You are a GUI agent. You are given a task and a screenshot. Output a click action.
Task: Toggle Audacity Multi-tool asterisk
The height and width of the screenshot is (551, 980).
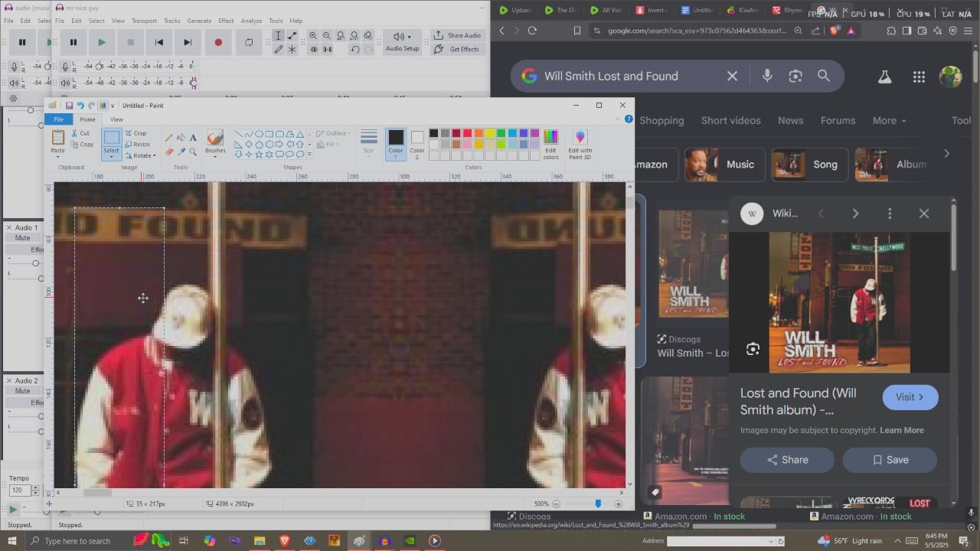pos(292,49)
